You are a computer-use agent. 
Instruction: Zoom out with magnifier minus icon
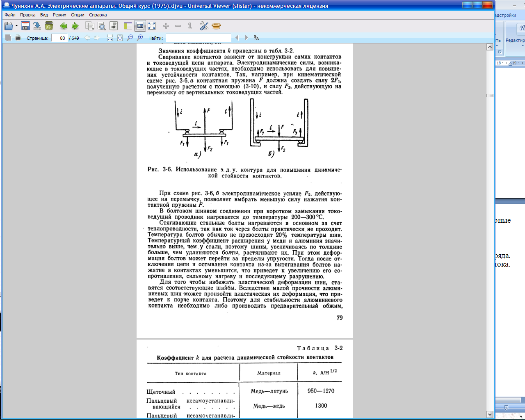[x=130, y=38]
